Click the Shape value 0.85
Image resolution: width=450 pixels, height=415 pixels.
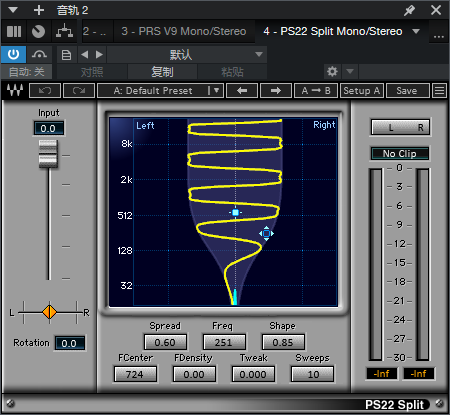(283, 342)
